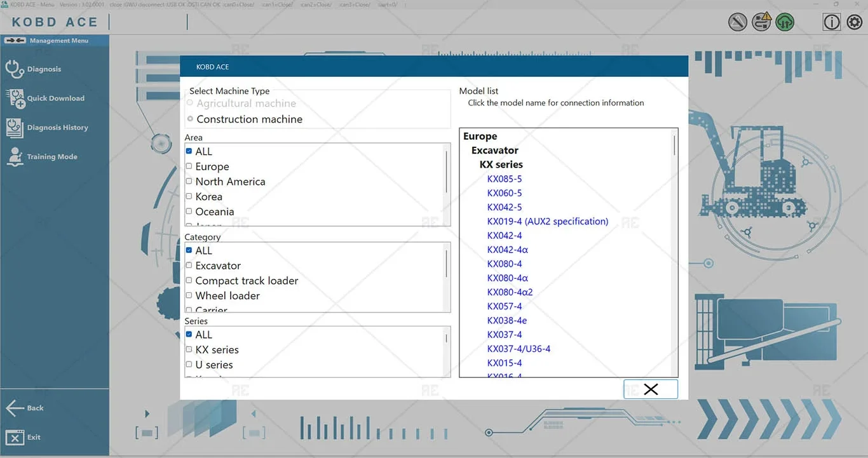This screenshot has height=458, width=868.
Task: Check the Europe area checkbox
Action: point(189,166)
